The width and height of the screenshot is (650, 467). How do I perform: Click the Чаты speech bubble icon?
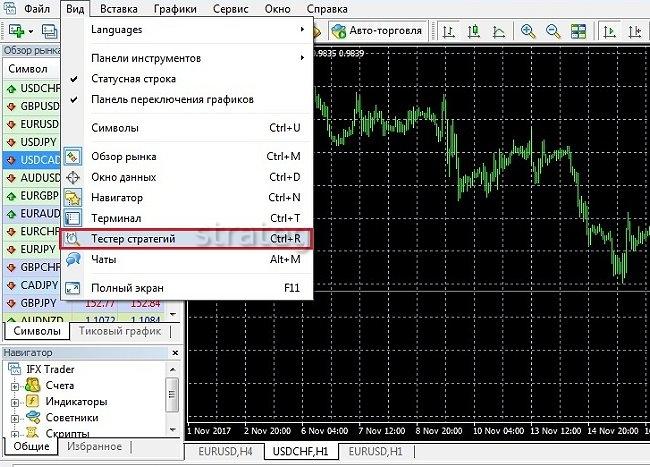73,259
